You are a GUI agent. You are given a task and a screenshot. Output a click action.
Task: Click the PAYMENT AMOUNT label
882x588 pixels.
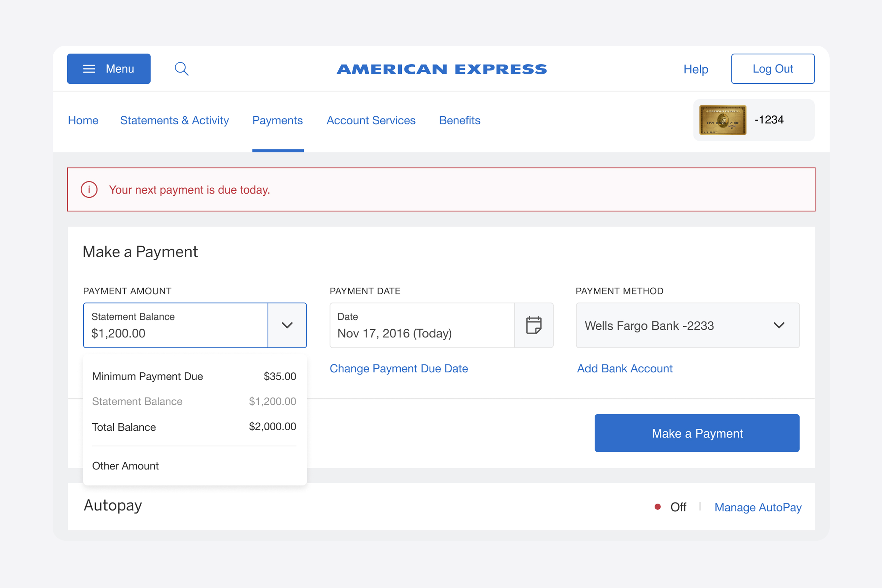pyautogui.click(x=127, y=291)
